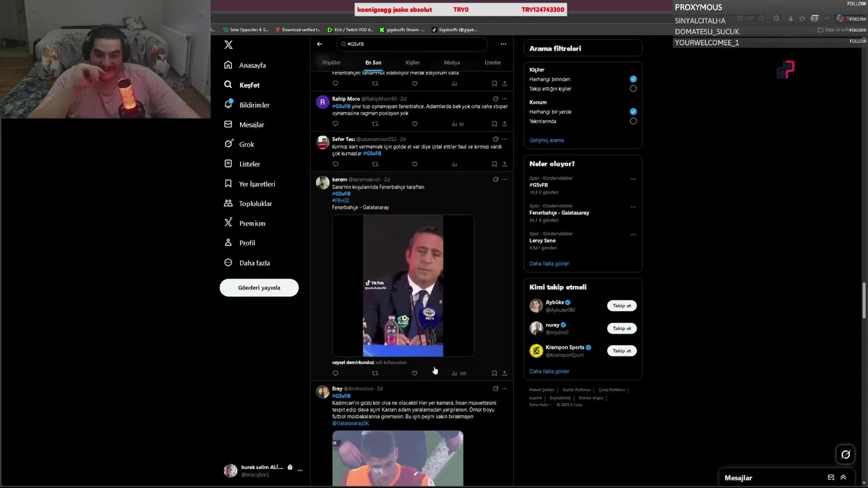Screen dimensions: 868x488
Task: Play kerem's TikTok video thumbnail
Action: (x=403, y=285)
